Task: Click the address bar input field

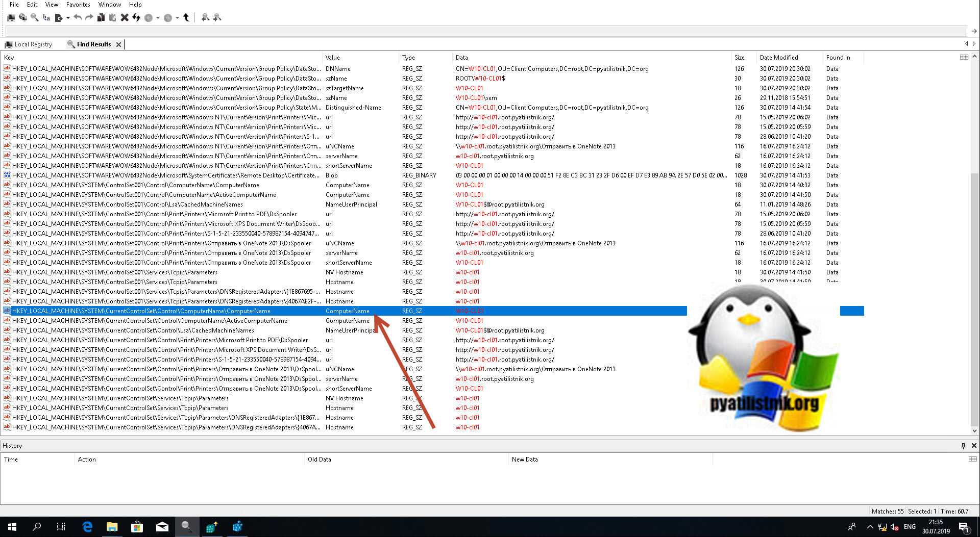Action: point(485,31)
